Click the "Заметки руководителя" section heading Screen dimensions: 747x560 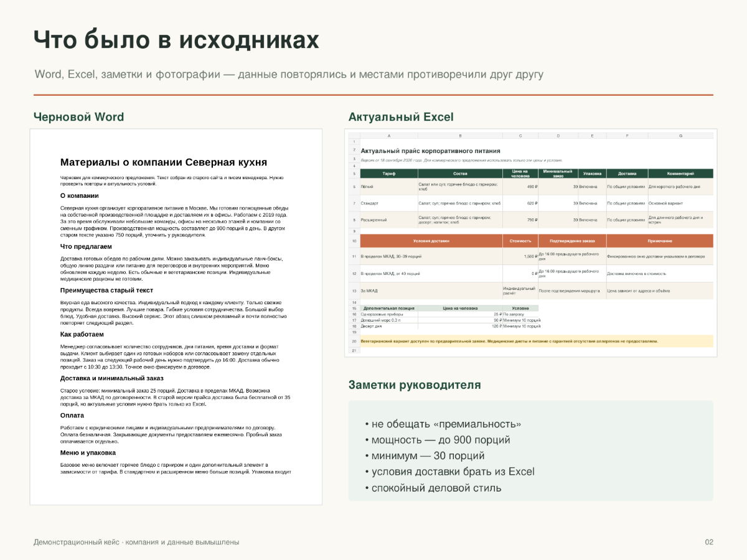415,385
